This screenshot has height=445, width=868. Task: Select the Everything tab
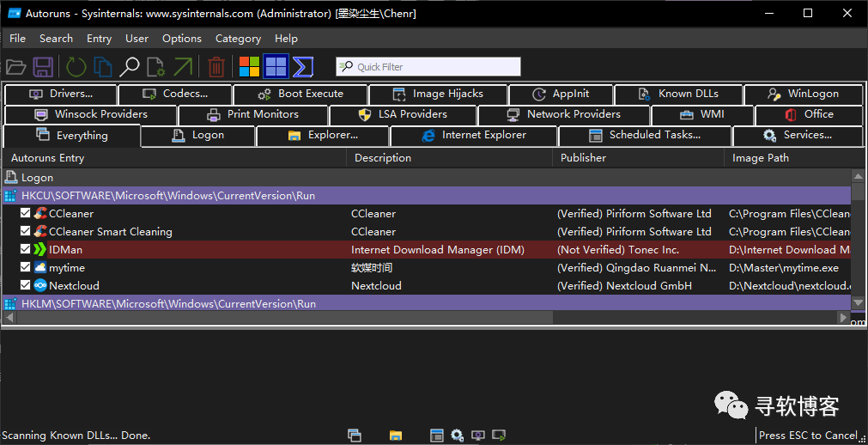pyautogui.click(x=71, y=136)
